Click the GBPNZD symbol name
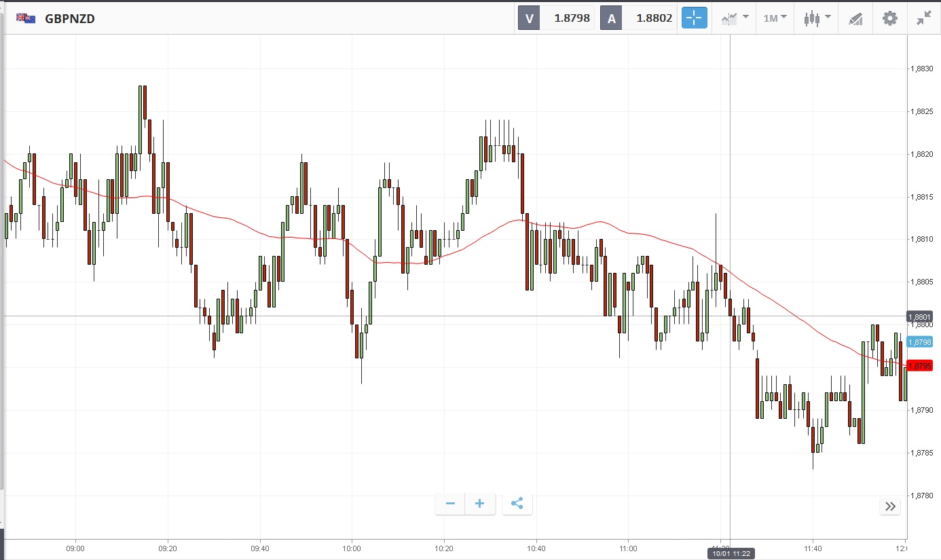Screen dimensions: 941x560 pos(70,18)
